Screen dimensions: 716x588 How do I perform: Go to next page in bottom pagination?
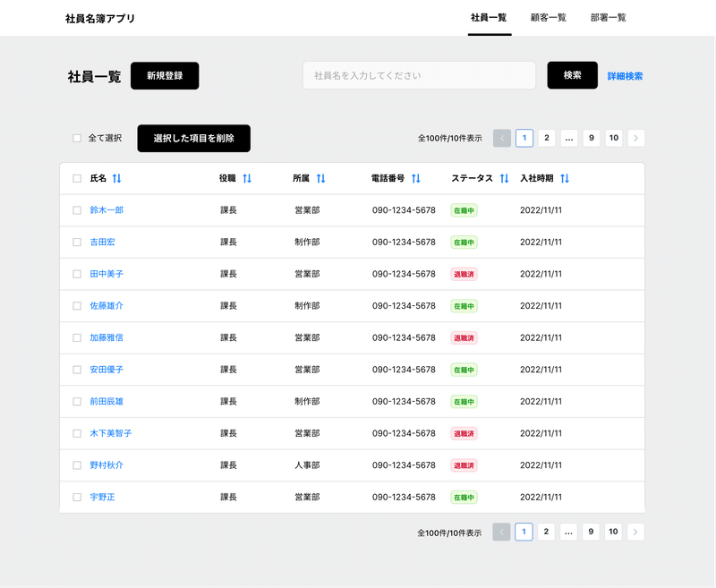click(x=635, y=532)
